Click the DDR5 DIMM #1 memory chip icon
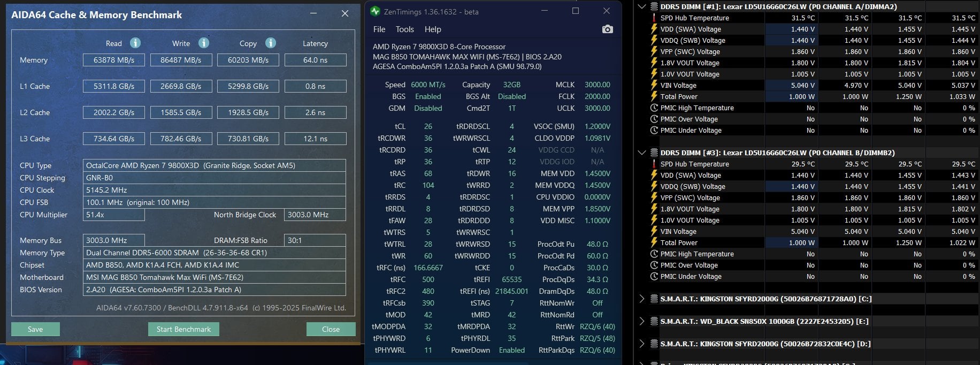The height and width of the screenshot is (365, 980). (x=654, y=6)
